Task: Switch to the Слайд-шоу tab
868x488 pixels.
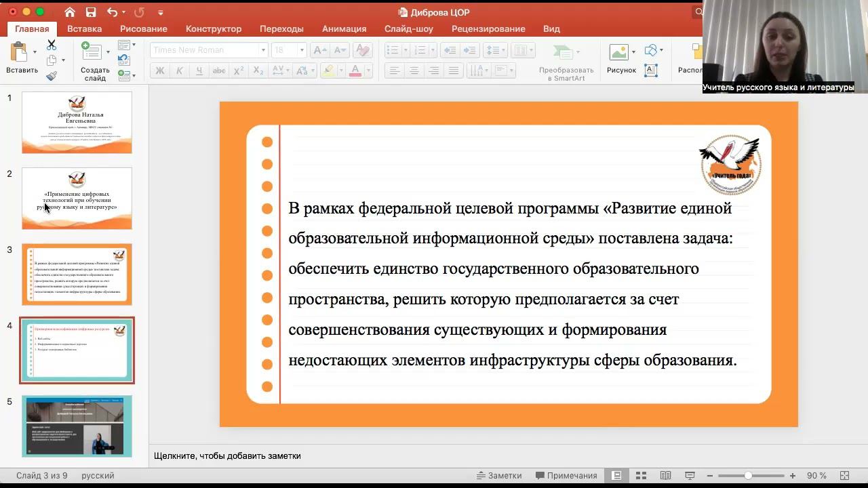Action: (x=409, y=29)
